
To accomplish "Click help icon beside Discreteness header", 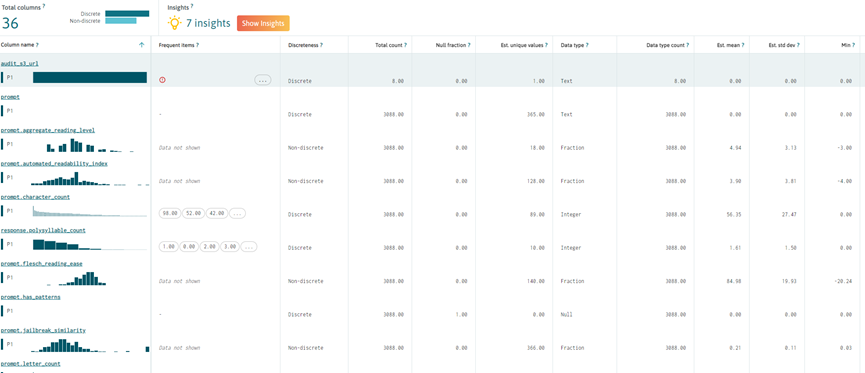I will click(x=322, y=45).
